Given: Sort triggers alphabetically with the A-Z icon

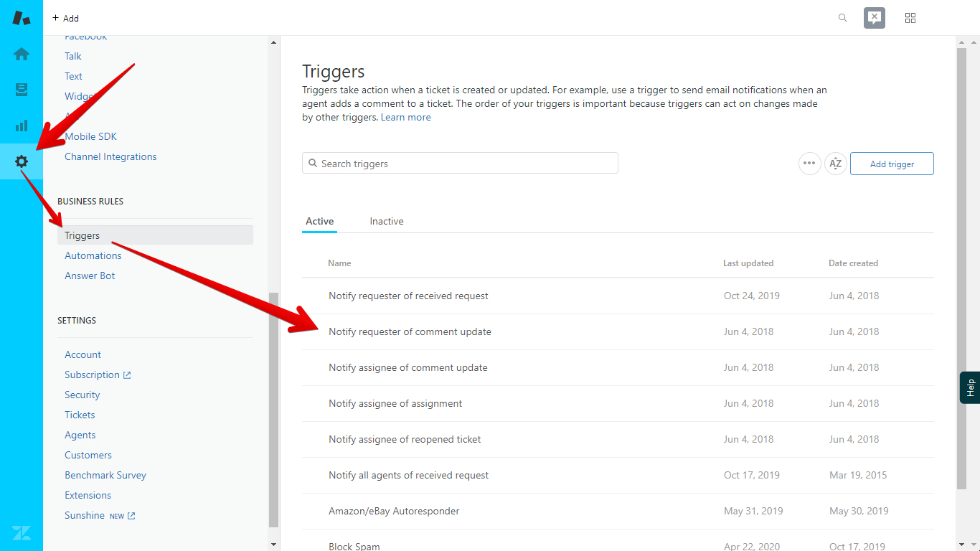Looking at the screenshot, I should (835, 164).
